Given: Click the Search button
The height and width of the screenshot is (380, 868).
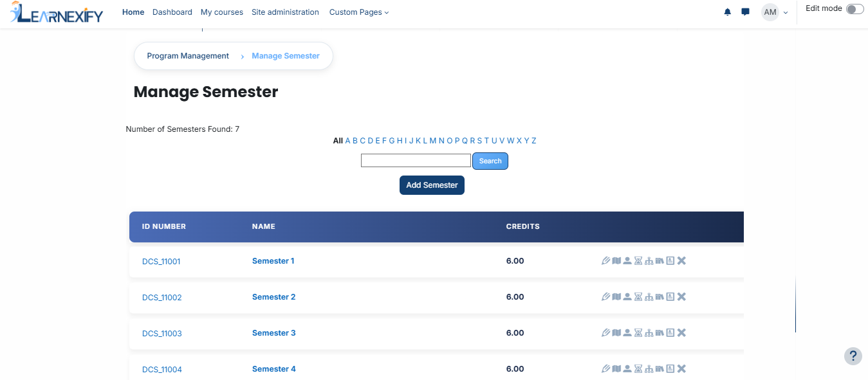Looking at the screenshot, I should pyautogui.click(x=490, y=161).
